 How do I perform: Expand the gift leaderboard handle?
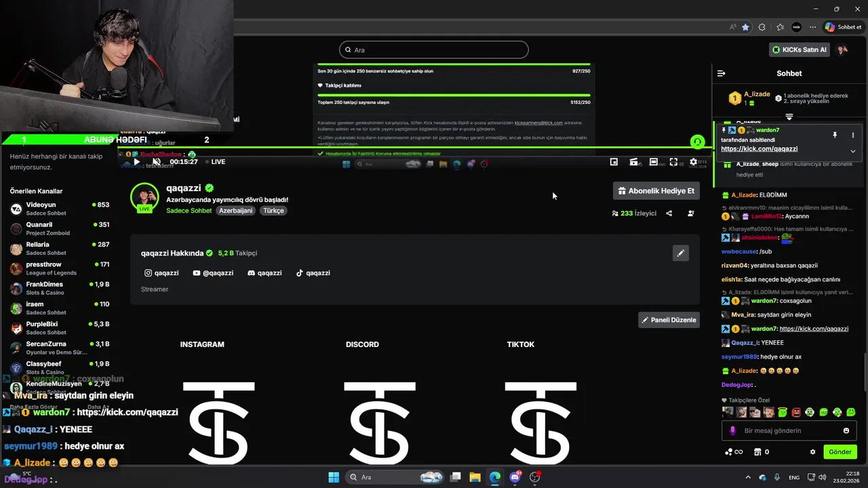point(789,117)
